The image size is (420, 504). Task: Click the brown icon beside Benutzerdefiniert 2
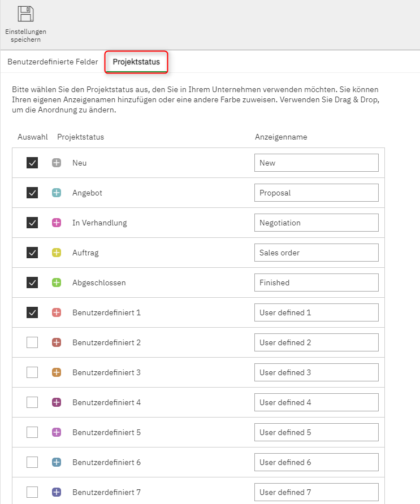click(x=57, y=342)
